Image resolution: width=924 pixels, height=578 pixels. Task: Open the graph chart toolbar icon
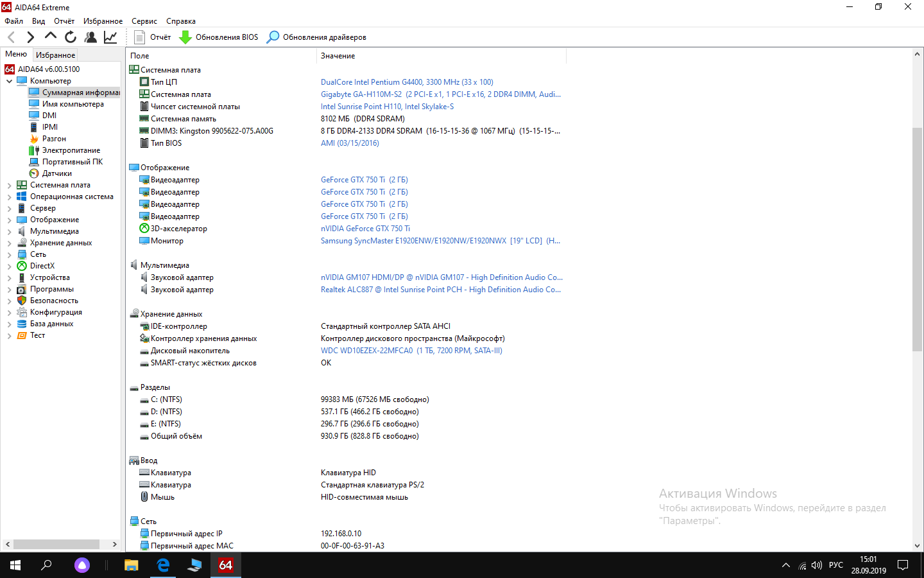(110, 37)
